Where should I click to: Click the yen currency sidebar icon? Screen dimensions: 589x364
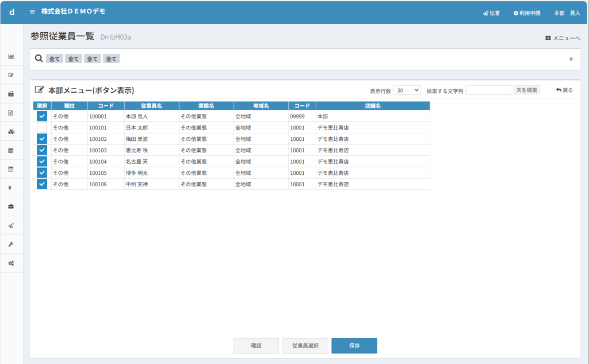click(x=11, y=187)
